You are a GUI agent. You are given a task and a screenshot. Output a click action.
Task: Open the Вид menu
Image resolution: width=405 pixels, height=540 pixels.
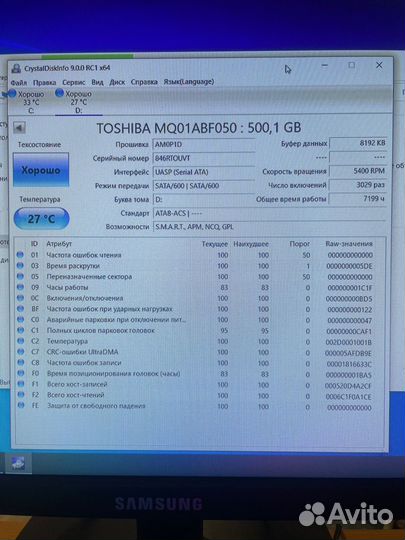97,82
